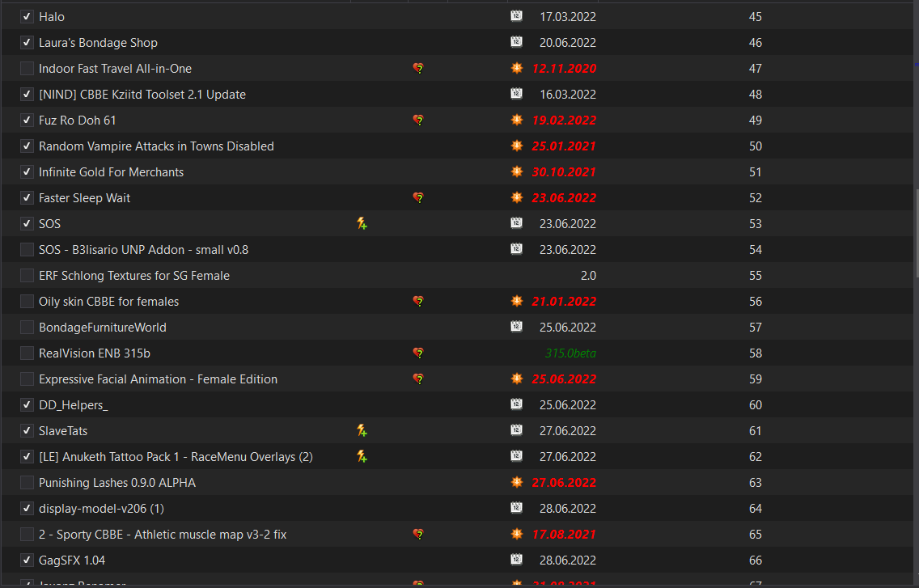Click calendar version icon for Halo

tap(516, 16)
